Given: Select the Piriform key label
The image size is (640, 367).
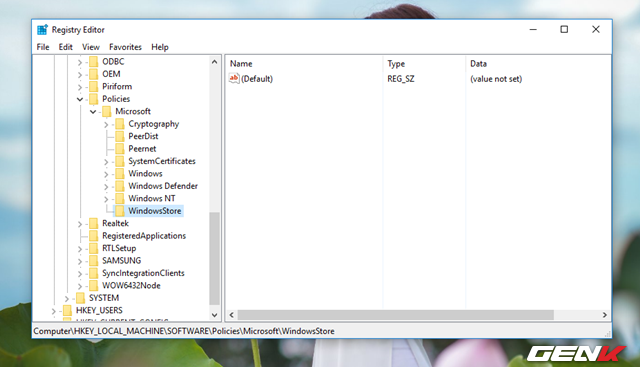Looking at the screenshot, I should pos(117,87).
